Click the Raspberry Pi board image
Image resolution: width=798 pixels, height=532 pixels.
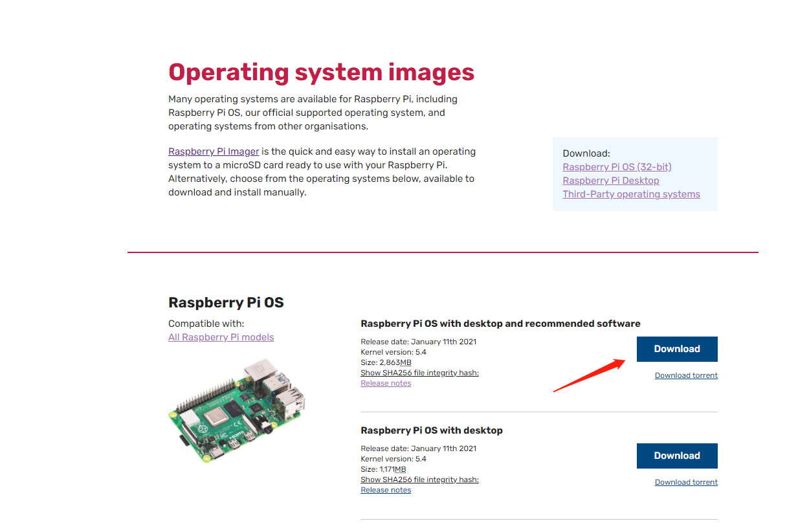pyautogui.click(x=237, y=410)
